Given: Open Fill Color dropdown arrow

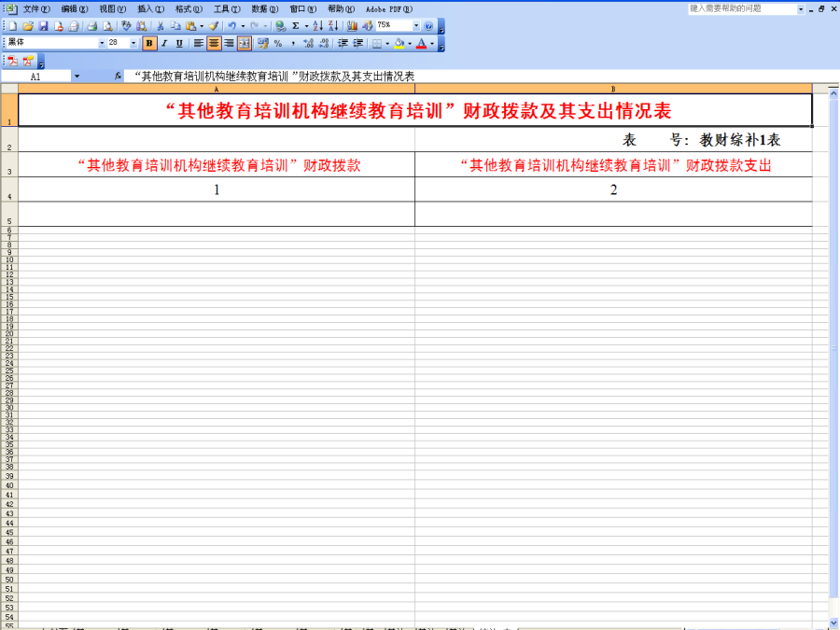Looking at the screenshot, I should [x=410, y=43].
